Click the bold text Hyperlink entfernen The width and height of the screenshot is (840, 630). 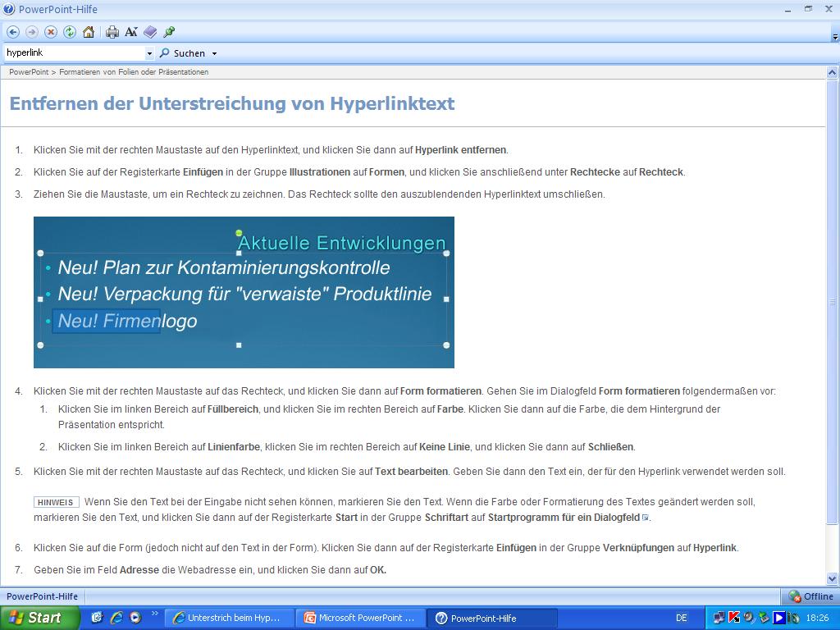click(461, 150)
